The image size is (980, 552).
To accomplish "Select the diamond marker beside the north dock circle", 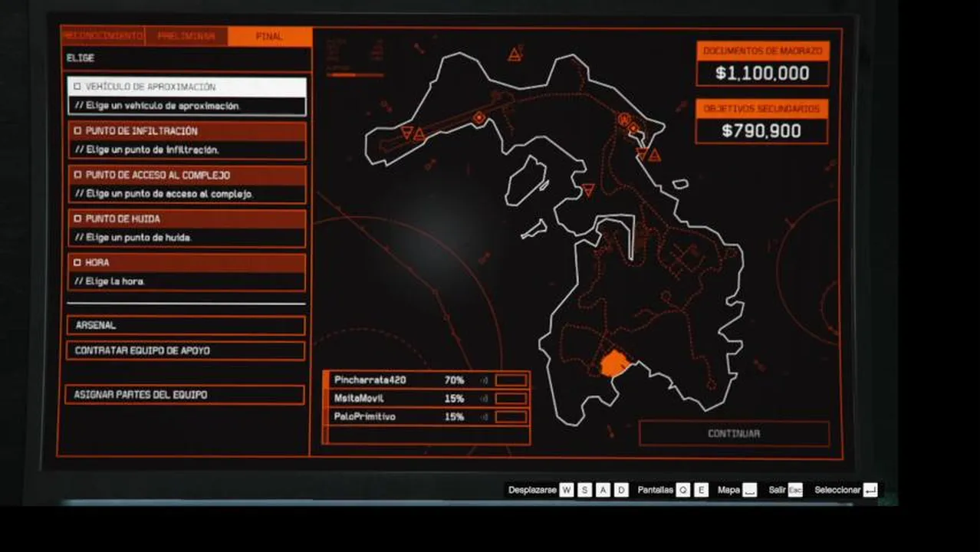I will click(634, 128).
